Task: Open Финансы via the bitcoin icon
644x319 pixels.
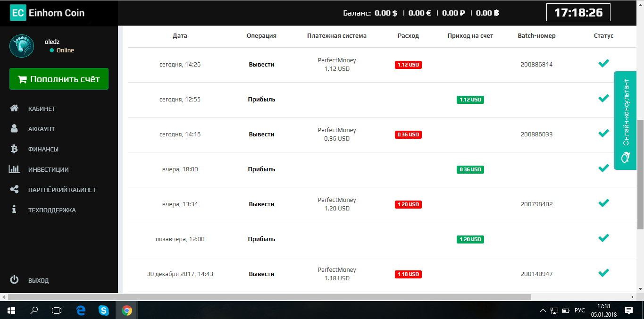Action: pos(14,149)
